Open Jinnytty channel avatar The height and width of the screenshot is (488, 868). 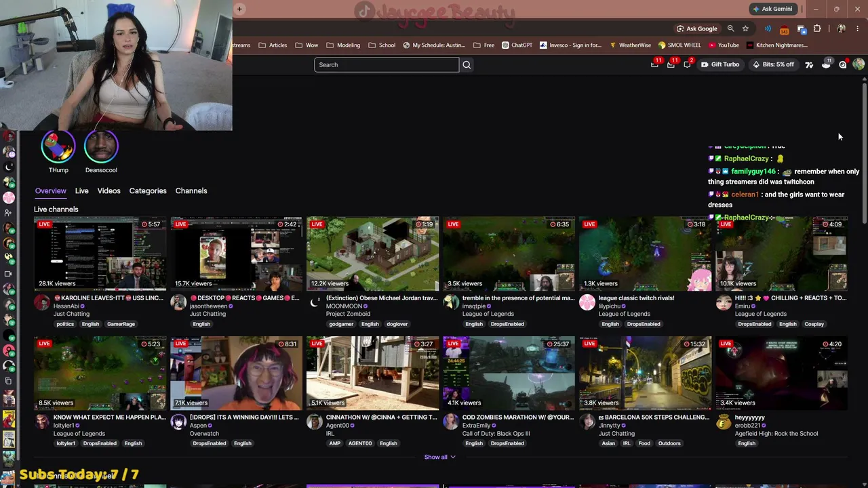pyautogui.click(x=587, y=422)
